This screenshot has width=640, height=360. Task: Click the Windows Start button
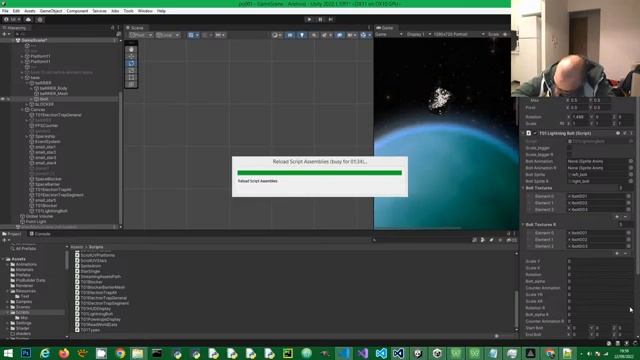[8, 353]
